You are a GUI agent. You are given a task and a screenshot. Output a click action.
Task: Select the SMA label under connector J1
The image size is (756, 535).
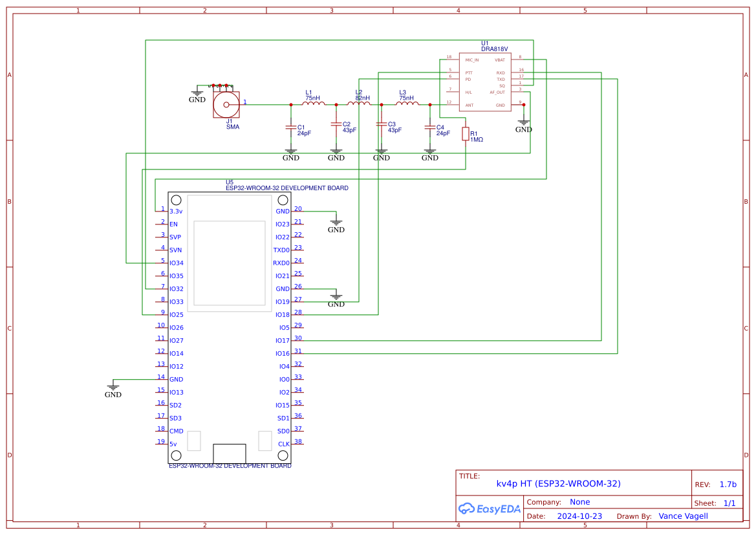pos(233,127)
